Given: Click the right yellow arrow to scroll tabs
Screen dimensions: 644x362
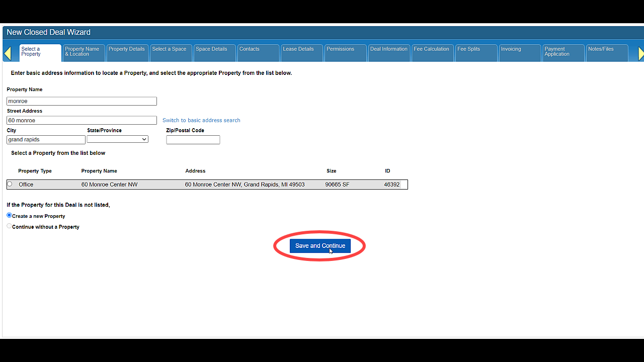Looking at the screenshot, I should coord(640,53).
